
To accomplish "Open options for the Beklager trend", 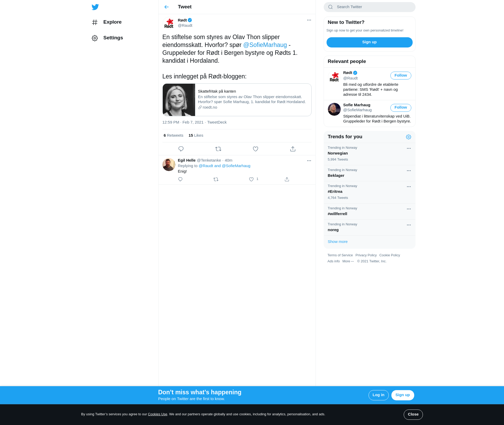I will coord(409,171).
